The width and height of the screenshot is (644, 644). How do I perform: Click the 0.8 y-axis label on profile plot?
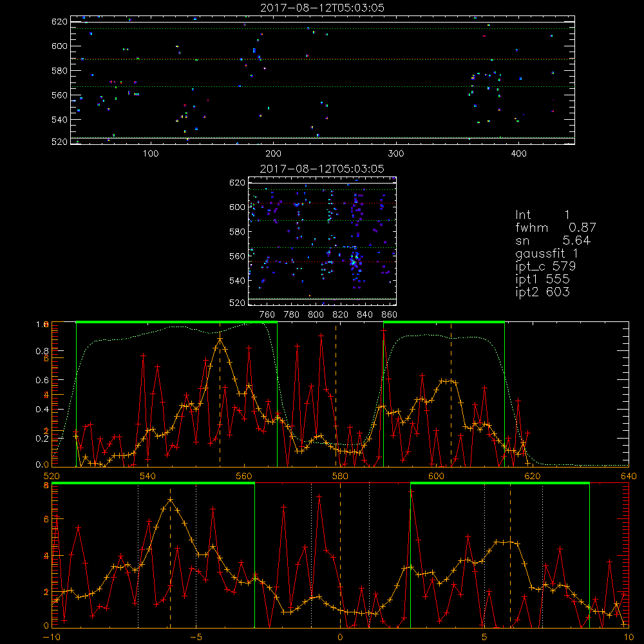43,351
